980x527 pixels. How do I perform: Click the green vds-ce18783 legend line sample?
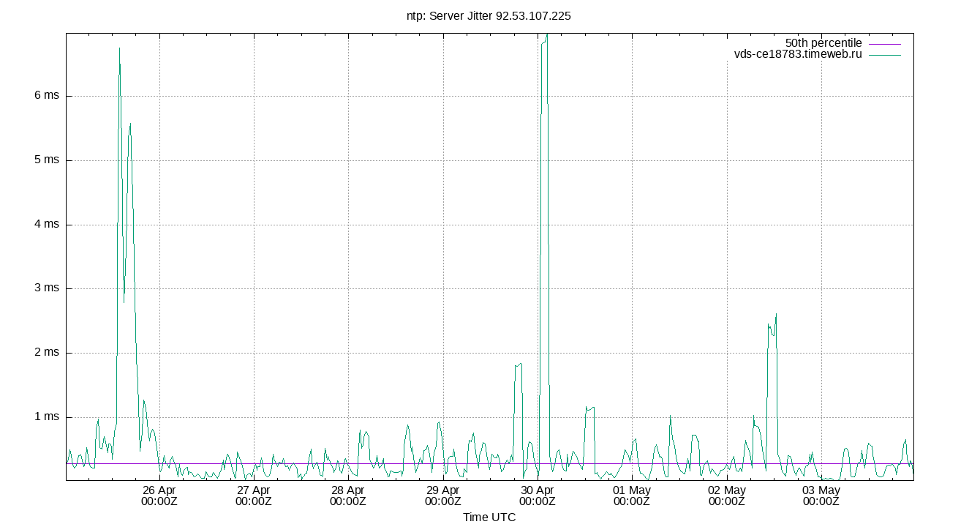coord(885,55)
